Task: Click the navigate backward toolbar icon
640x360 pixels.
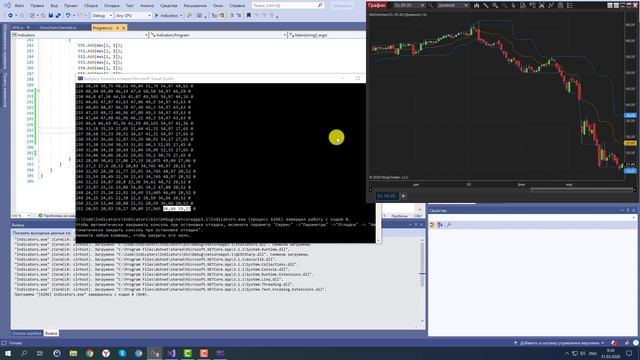Action: click(x=10, y=16)
